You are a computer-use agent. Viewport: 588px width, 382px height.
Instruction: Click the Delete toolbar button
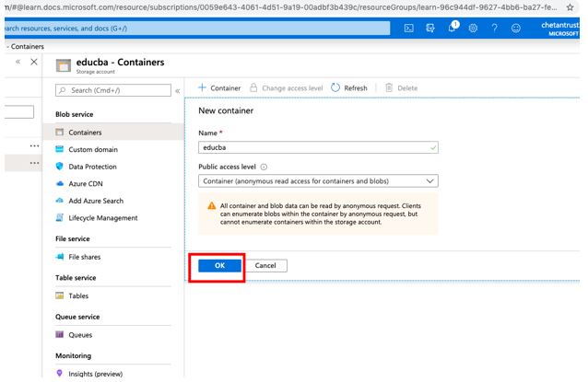point(402,88)
